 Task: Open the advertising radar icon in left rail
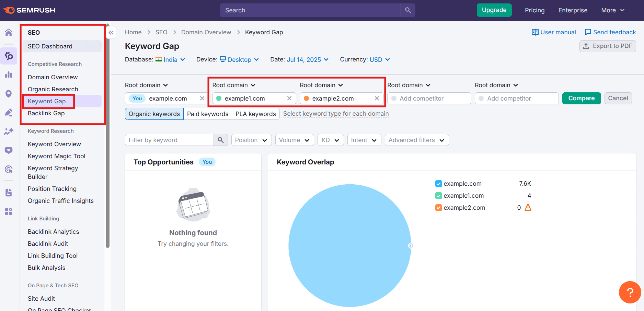[x=9, y=169]
